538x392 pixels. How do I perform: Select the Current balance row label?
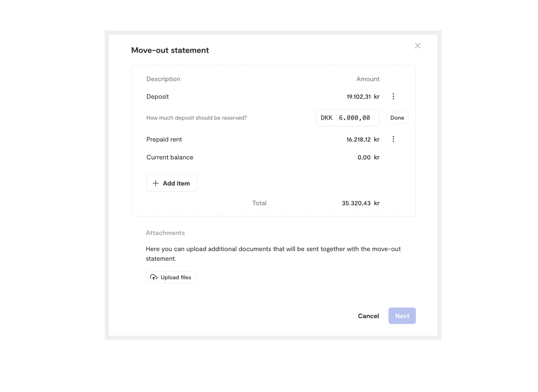click(170, 157)
